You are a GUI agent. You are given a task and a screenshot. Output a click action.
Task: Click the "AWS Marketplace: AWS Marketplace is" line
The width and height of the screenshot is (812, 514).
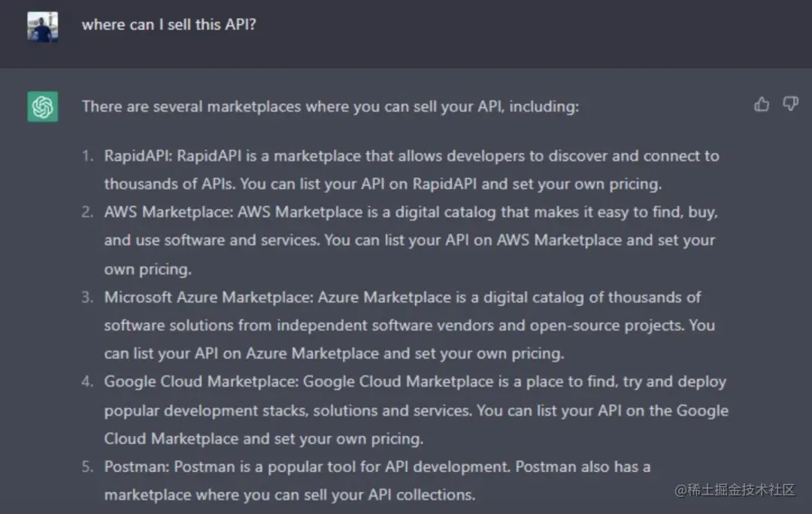tap(411, 212)
